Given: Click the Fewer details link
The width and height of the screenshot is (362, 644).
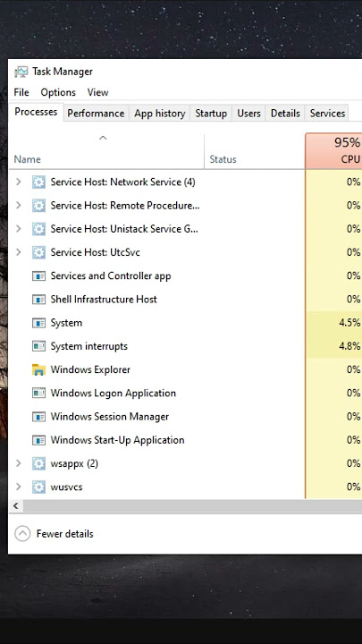Looking at the screenshot, I should click(65, 534).
